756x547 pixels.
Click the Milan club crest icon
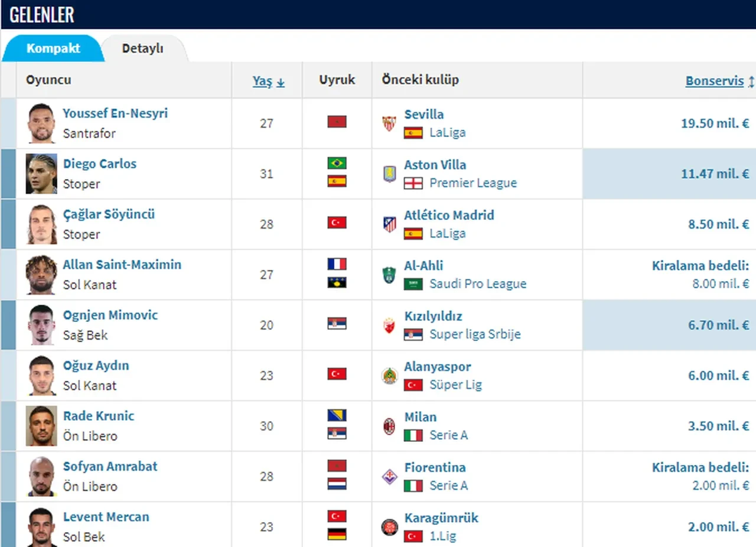(x=389, y=426)
